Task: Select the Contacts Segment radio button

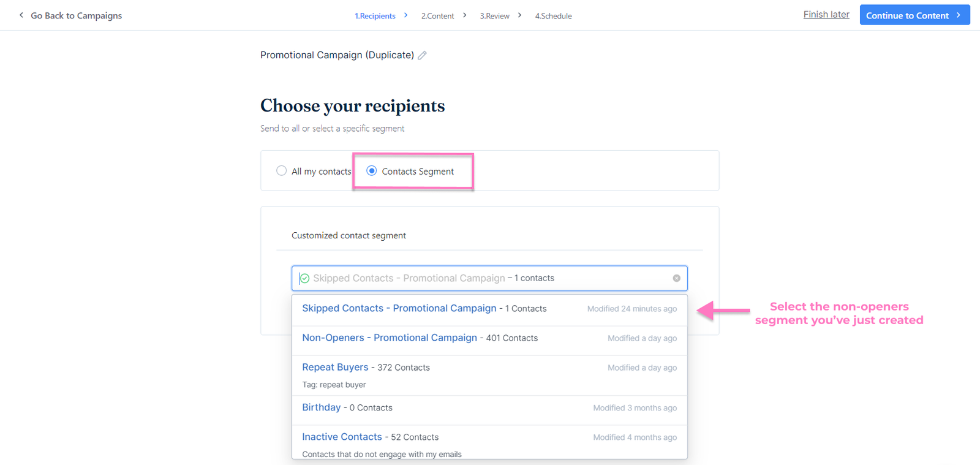Action: pyautogui.click(x=371, y=171)
